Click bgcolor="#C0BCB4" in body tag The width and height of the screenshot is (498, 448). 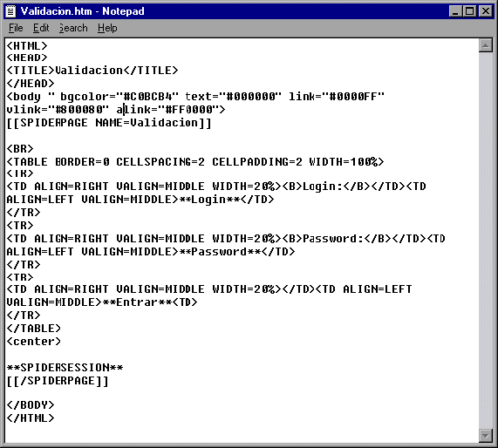click(x=119, y=96)
